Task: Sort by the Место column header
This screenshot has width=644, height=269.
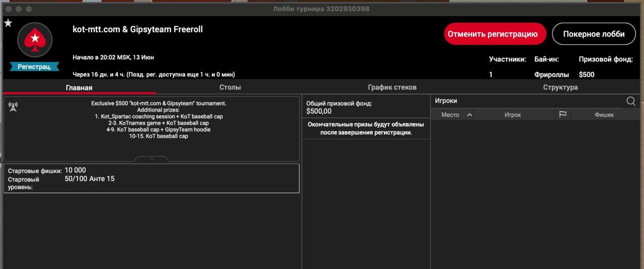Action: 450,115
